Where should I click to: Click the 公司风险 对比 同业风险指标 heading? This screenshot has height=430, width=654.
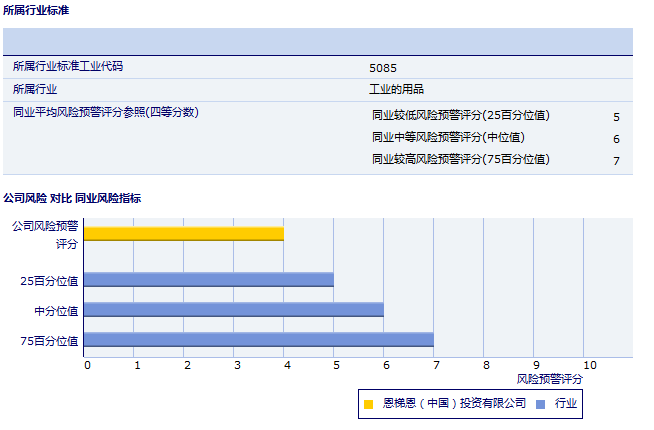point(72,198)
